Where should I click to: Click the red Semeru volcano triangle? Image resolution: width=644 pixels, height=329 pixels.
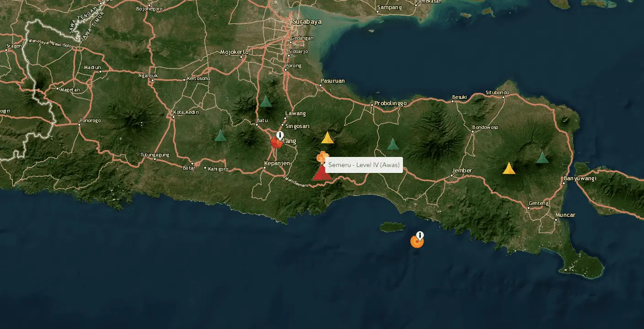pos(322,173)
